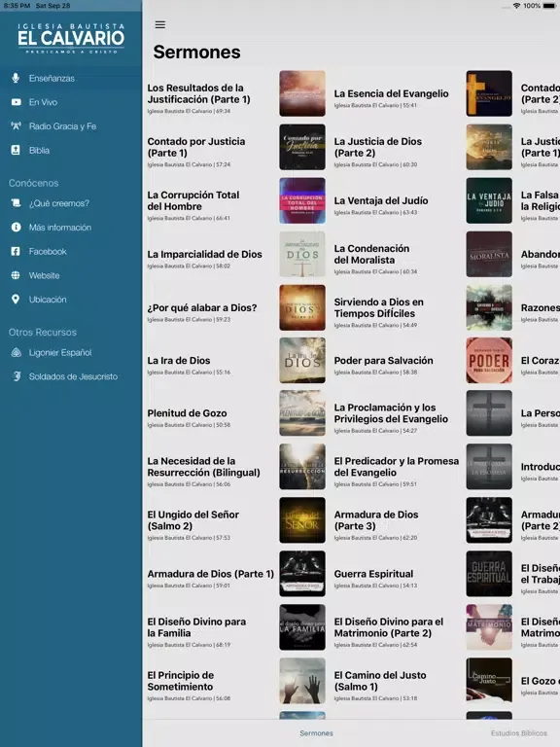Image resolution: width=560 pixels, height=747 pixels.
Task: Open the hamburger menu icon
Action: 160,24
